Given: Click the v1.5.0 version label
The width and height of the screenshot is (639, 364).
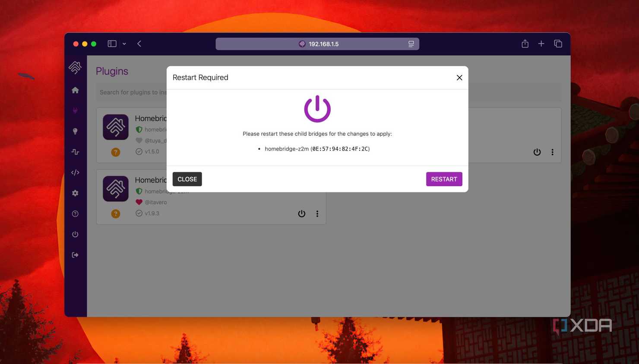Looking at the screenshot, I should [x=152, y=151].
